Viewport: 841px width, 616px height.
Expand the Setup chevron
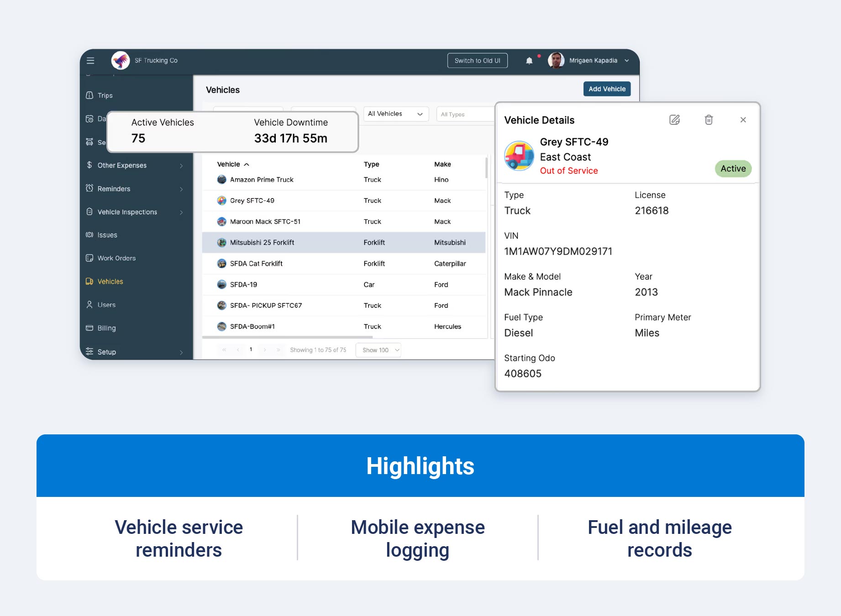point(181,352)
